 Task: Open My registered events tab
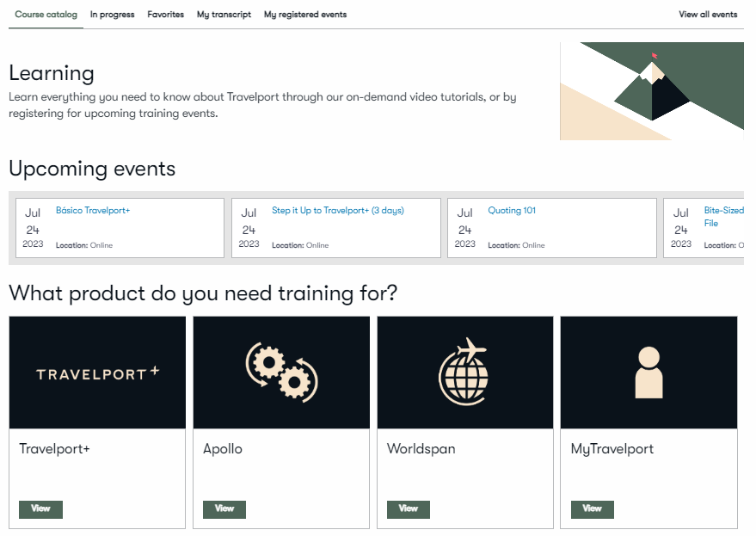click(x=305, y=15)
